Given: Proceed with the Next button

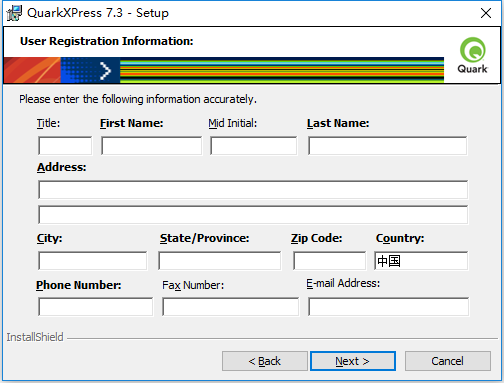Looking at the screenshot, I should tap(353, 361).
